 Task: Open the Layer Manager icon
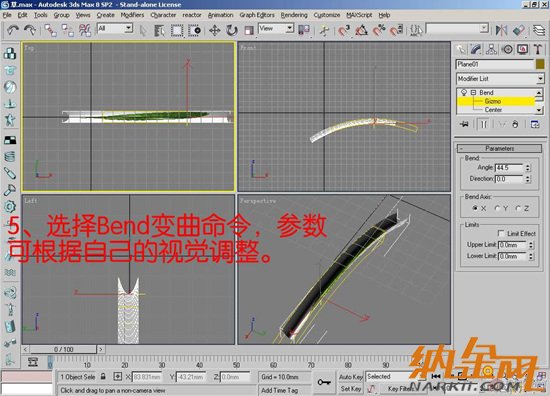click(x=539, y=31)
